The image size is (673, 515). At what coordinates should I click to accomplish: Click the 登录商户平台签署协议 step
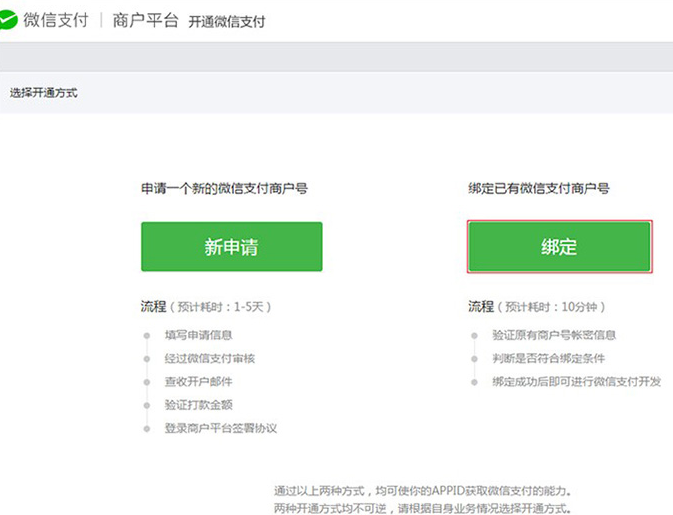tap(221, 428)
